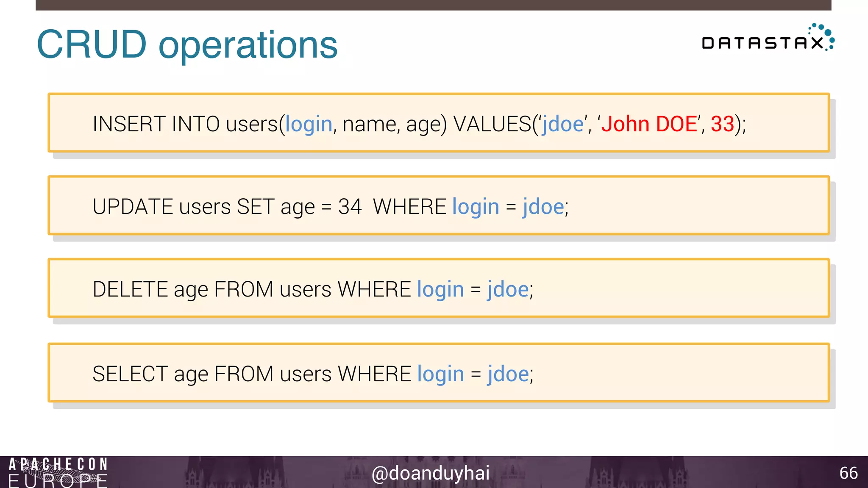This screenshot has width=868, height=488.
Task: Click the ApacheCon Europe logo
Action: click(58, 472)
